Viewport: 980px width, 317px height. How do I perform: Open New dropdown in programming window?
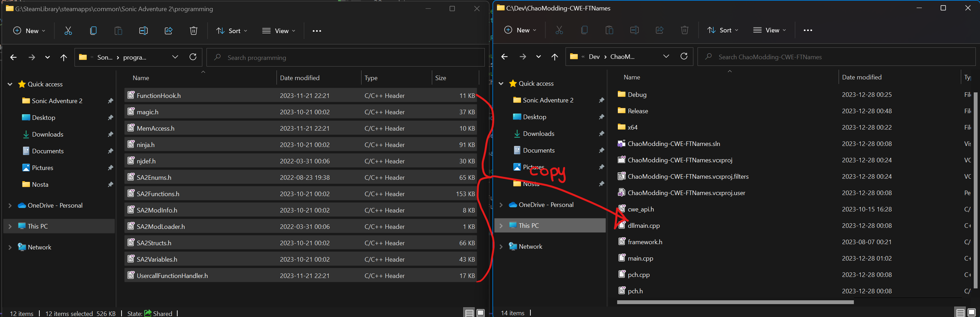[29, 31]
